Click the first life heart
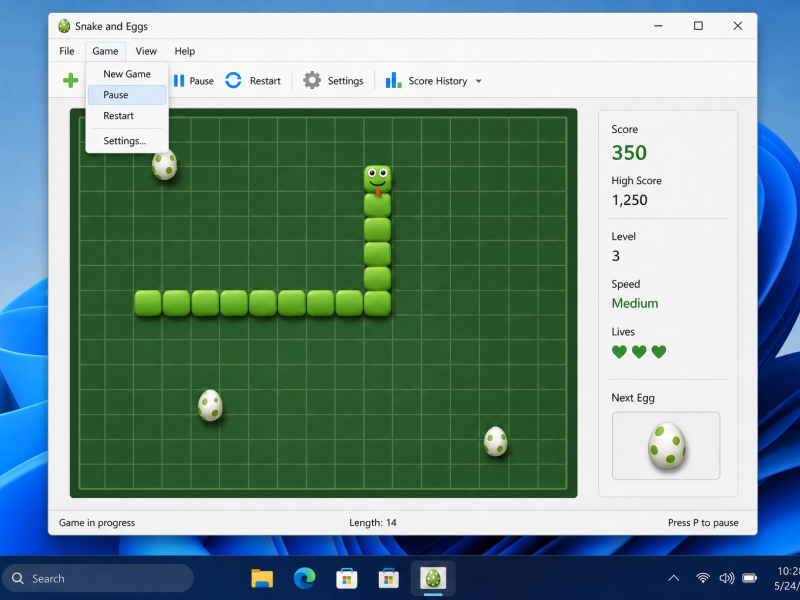Image resolution: width=800 pixels, height=600 pixels. click(619, 352)
